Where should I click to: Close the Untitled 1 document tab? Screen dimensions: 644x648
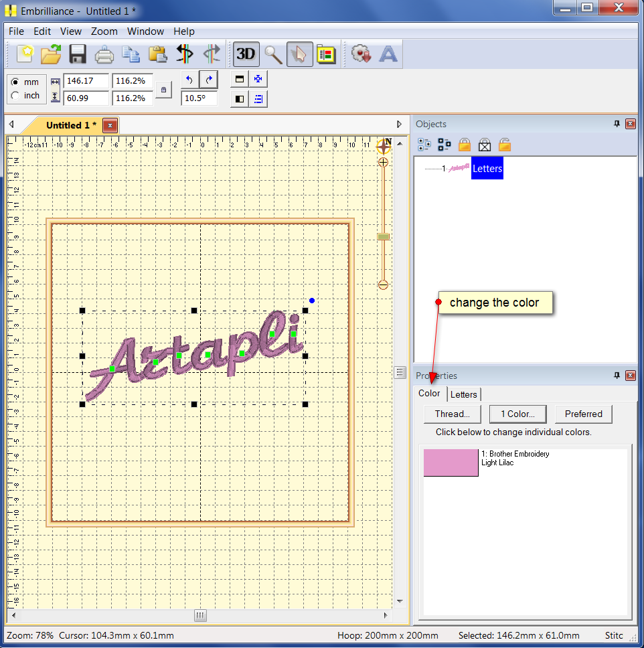pyautogui.click(x=110, y=126)
